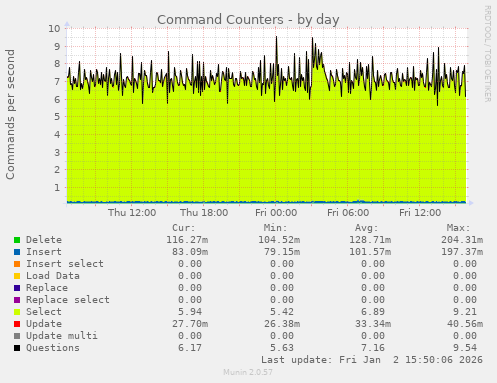Click the 'Questions' legend label
The height and width of the screenshot is (383, 497).
pos(53,348)
